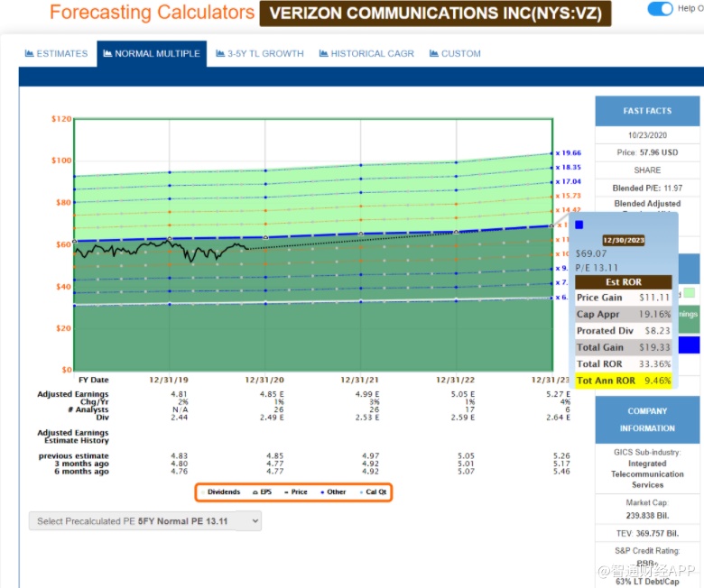
Task: Select the Normal Multiple tab
Action: 152,54
